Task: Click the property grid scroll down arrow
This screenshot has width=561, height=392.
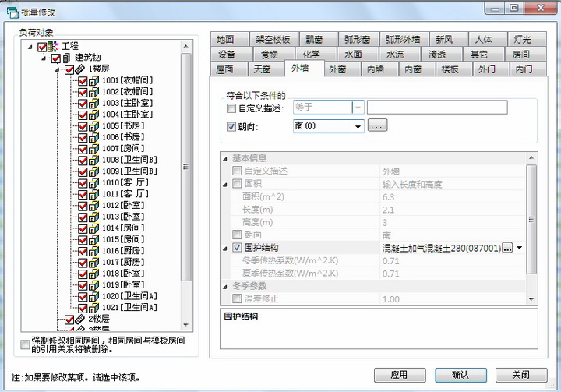Action: [531, 299]
